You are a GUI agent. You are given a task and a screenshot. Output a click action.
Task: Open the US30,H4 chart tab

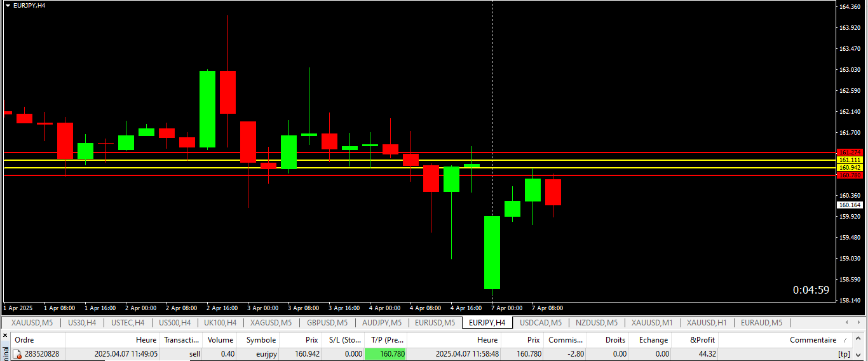pos(82,323)
